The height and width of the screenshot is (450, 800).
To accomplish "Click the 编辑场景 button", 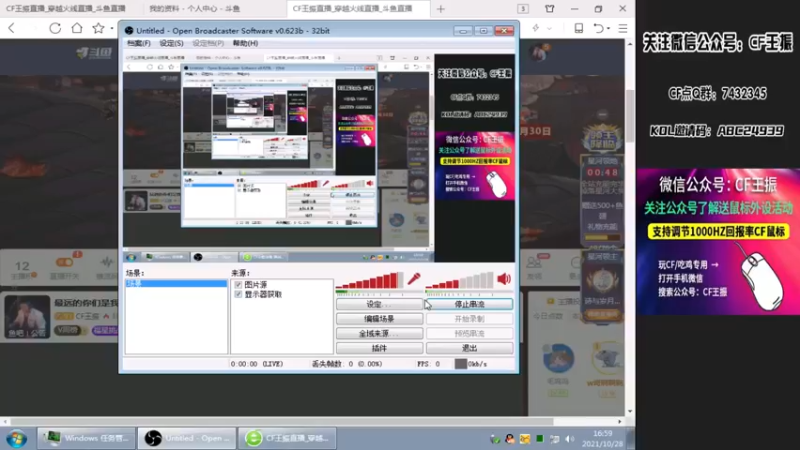I will 379,319.
